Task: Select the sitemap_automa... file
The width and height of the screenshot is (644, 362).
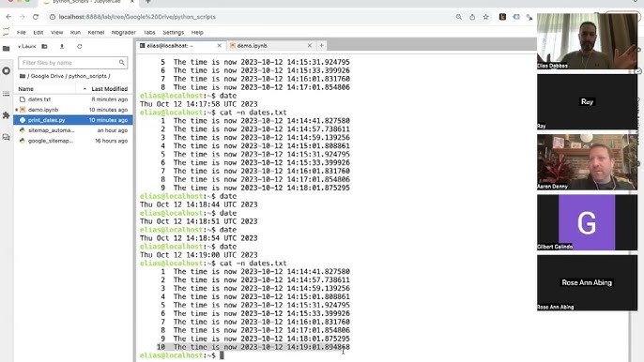Action: 73,130
